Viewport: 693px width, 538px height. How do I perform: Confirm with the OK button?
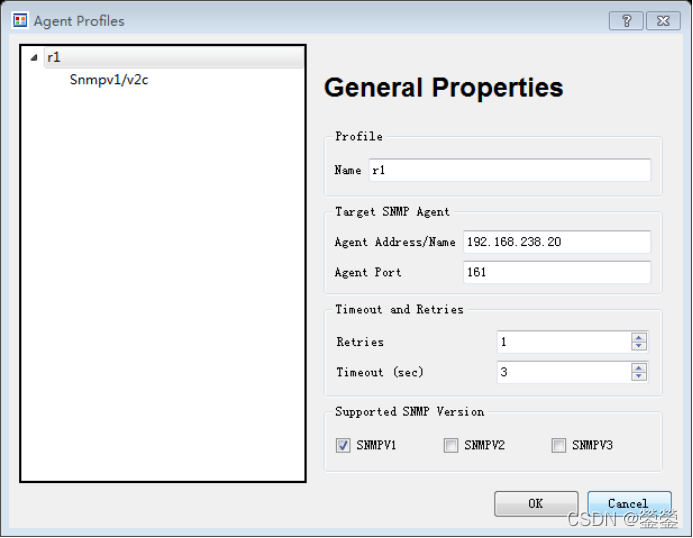click(536, 504)
